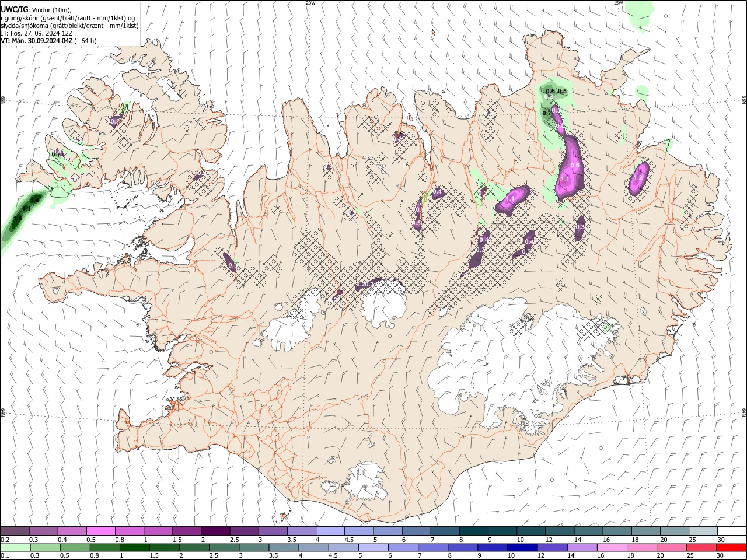Click the '15W' longitude label at the top

pos(618,3)
